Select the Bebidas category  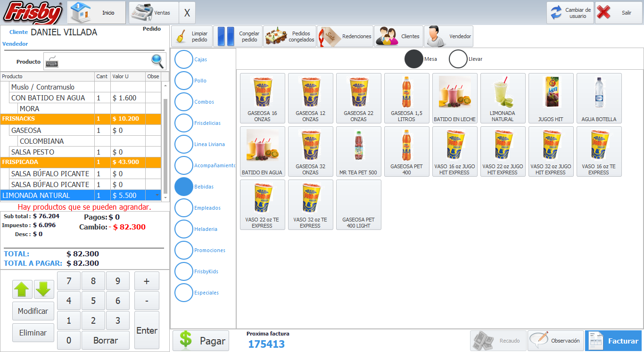tap(184, 187)
